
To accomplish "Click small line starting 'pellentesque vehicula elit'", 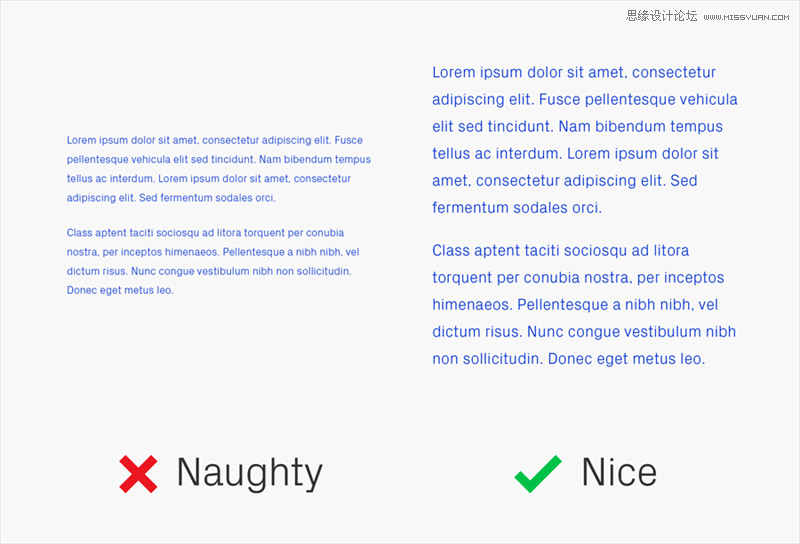I will pyautogui.click(x=219, y=160).
